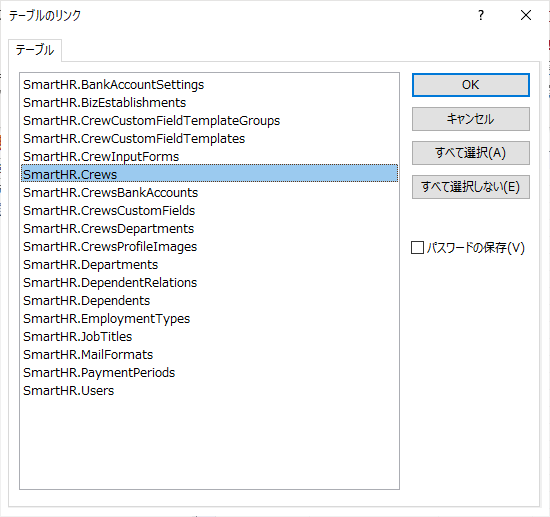
Task: Select SmartHR.BankAccountSettings in the list
Action: coord(209,85)
